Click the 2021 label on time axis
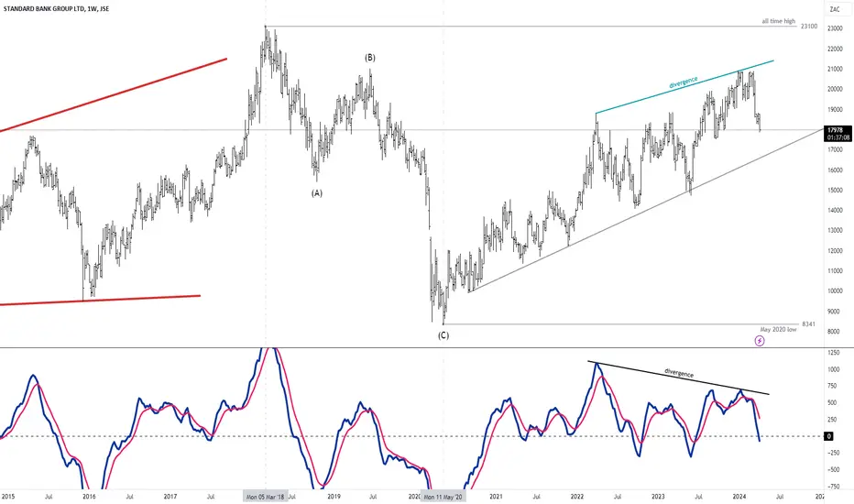This screenshot has width=854, height=504. (496, 497)
